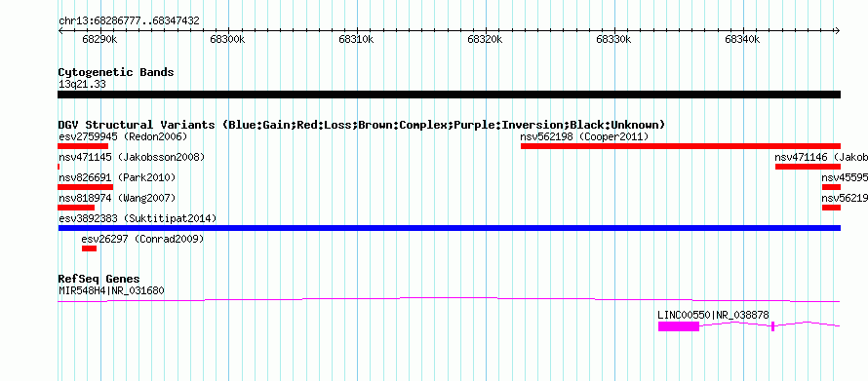This screenshot has width=868, height=381.
Task: Click the esv2759945 (Redon2006) variant label
Action: 123,136
